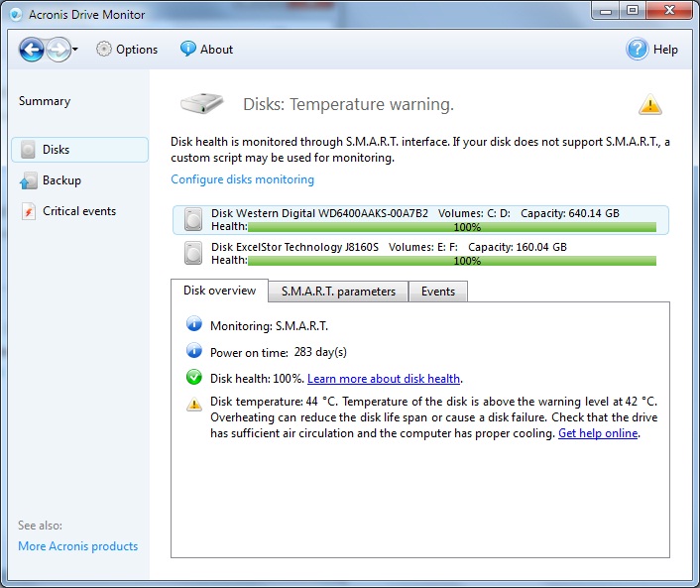
Task: Click the Monitoring: S.M.A.R.T. text
Action: (270, 326)
